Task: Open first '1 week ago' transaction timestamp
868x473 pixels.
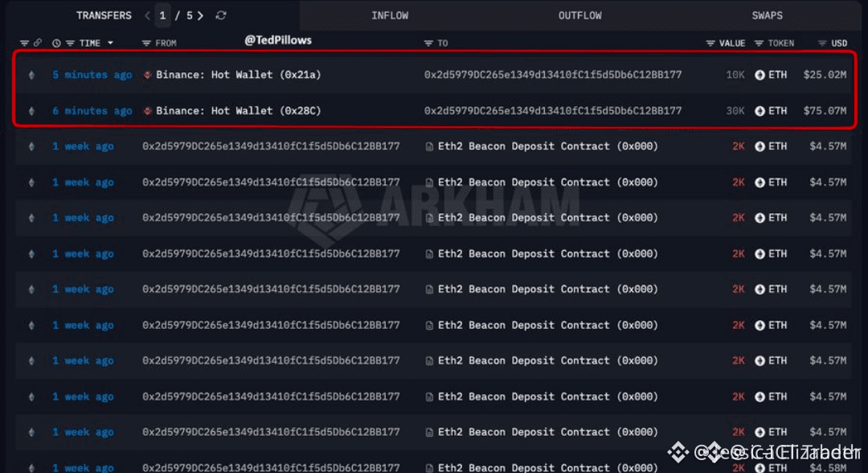Action: 83,146
